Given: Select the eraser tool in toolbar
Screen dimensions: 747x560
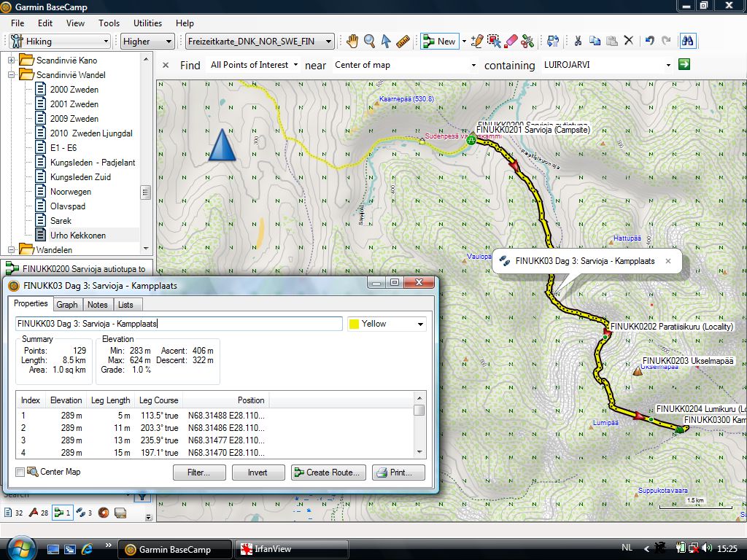Looking at the screenshot, I should click(511, 42).
